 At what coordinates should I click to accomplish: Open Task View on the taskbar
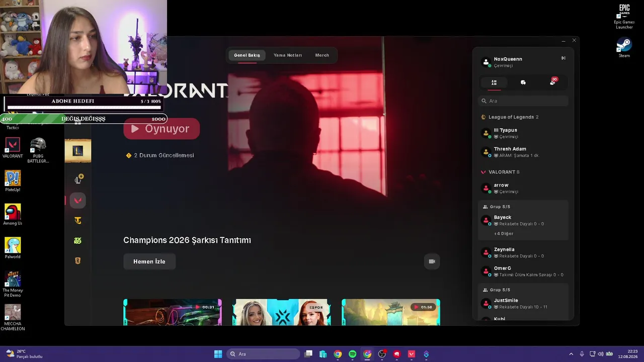click(308, 354)
